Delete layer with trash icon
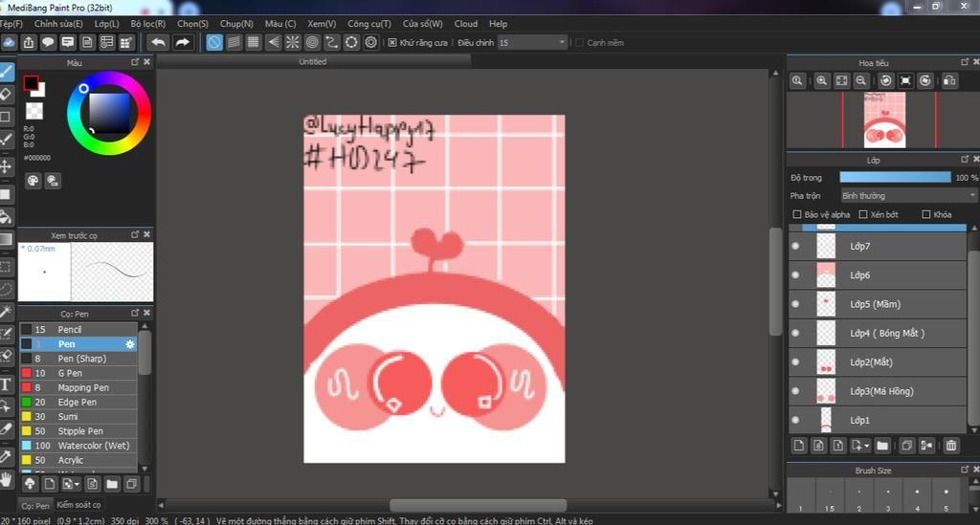The image size is (980, 525). pos(951,446)
